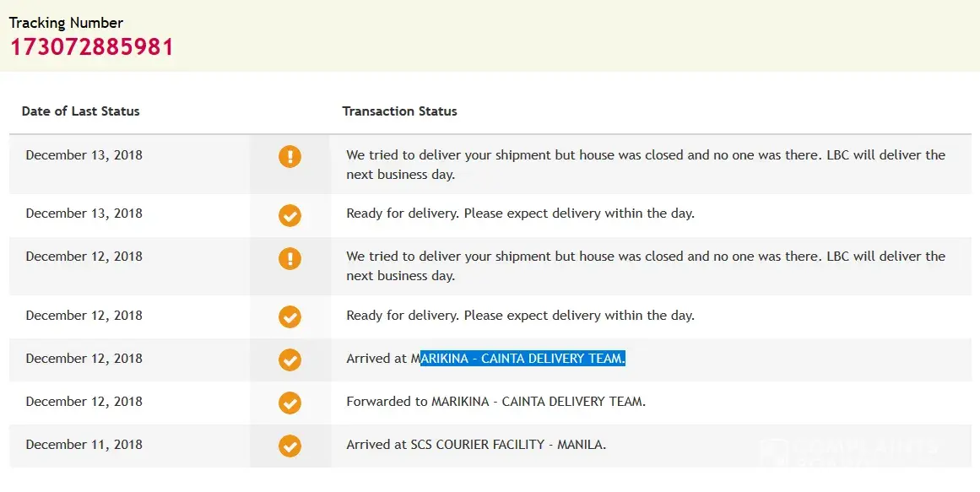Click the warning icon for December 12 failed delivery
Image resolution: width=980 pixels, height=492 pixels.
click(290, 257)
